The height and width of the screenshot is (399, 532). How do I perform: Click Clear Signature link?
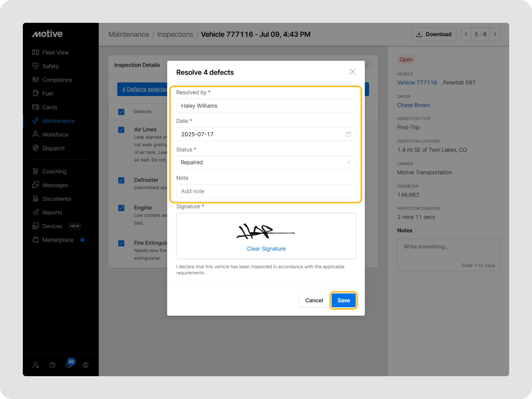pyautogui.click(x=266, y=249)
